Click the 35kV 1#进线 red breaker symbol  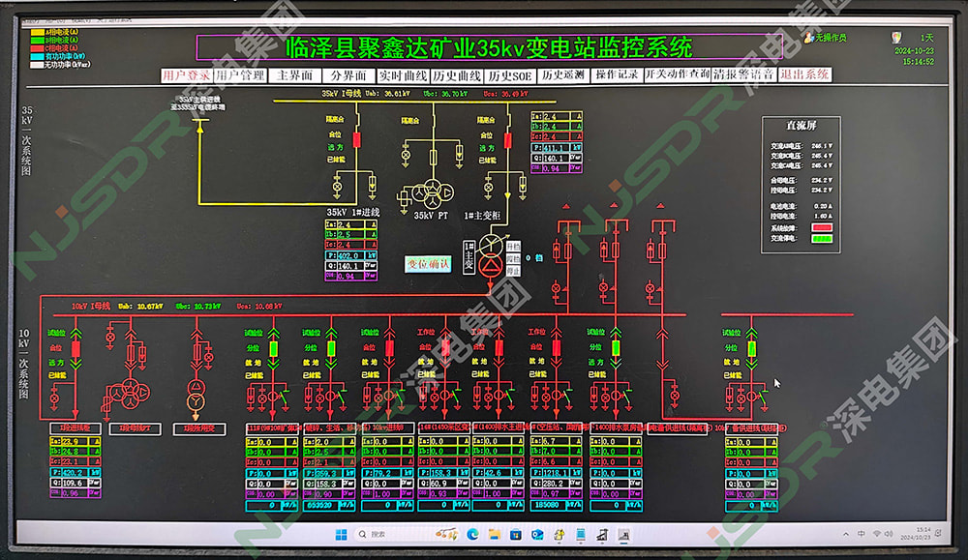click(356, 140)
